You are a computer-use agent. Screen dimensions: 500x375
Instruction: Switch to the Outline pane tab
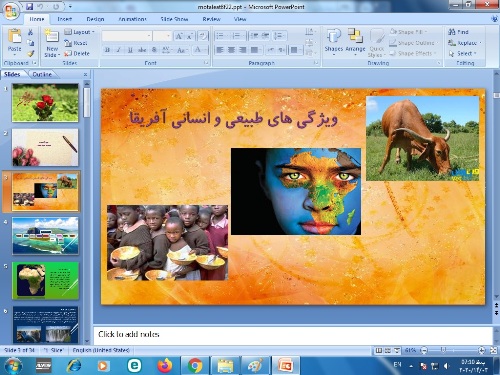click(42, 74)
